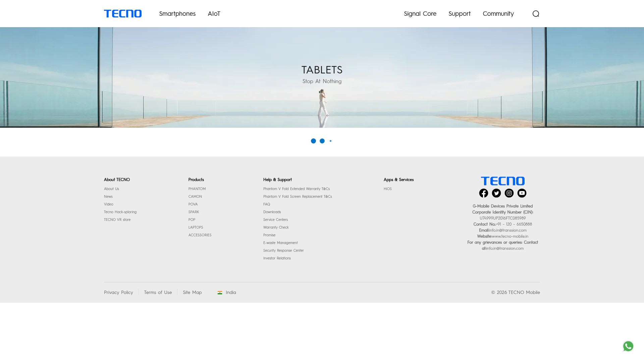The image size is (644, 362).
Task: Open the ACCESSORIES product link
Action: [x=200, y=235]
